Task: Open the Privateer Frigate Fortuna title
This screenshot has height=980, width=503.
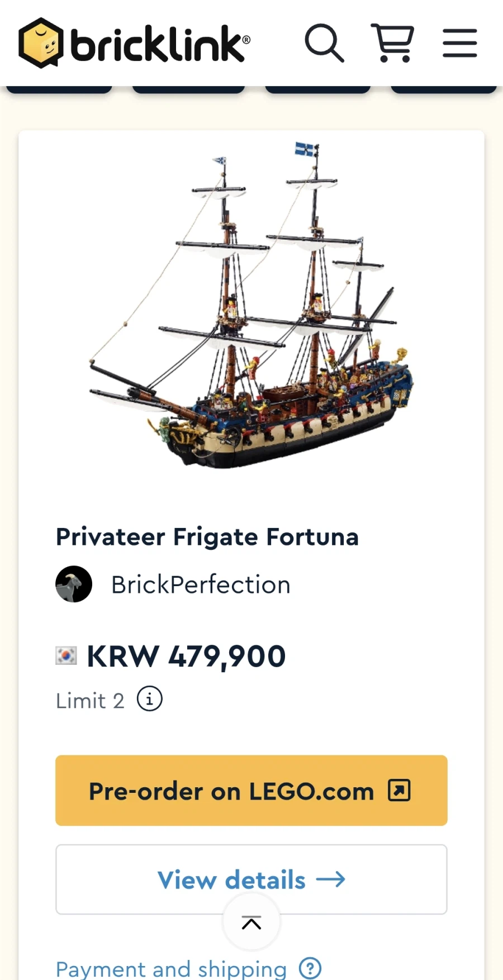Action: click(x=207, y=537)
